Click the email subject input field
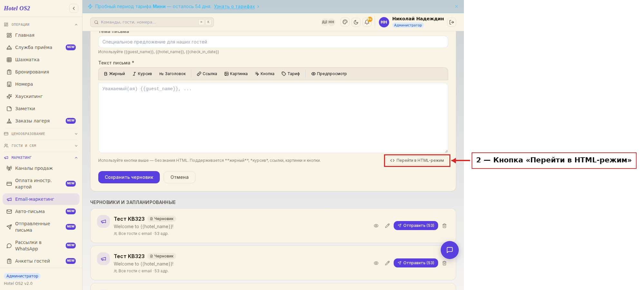 pyautogui.click(x=273, y=42)
